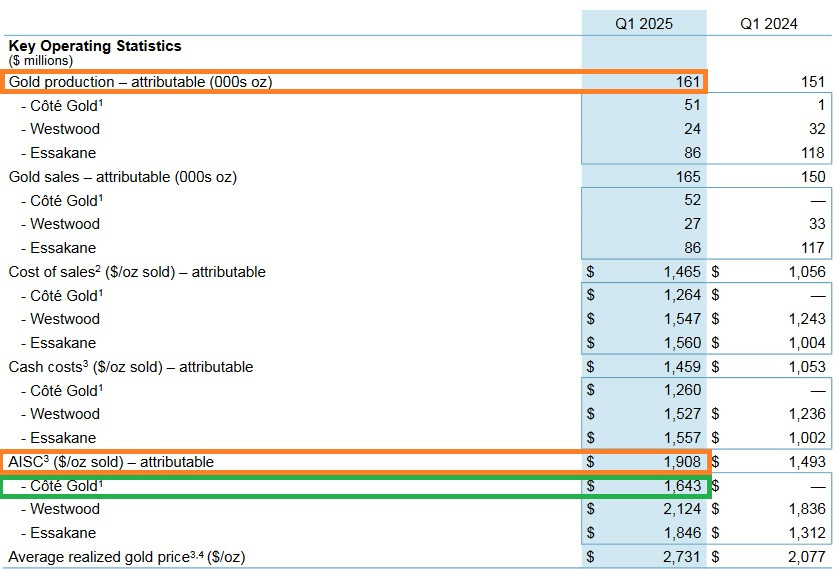Click the "Cash costs ($/oz sold) – attributable" label
This screenshot has height=569, width=836.
(131, 367)
